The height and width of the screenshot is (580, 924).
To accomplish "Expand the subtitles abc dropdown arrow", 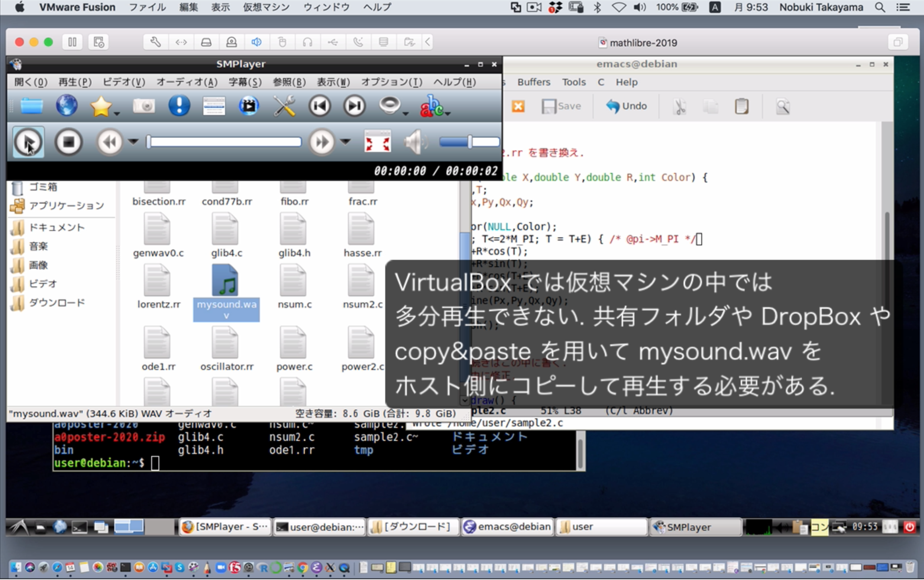I will click(448, 114).
